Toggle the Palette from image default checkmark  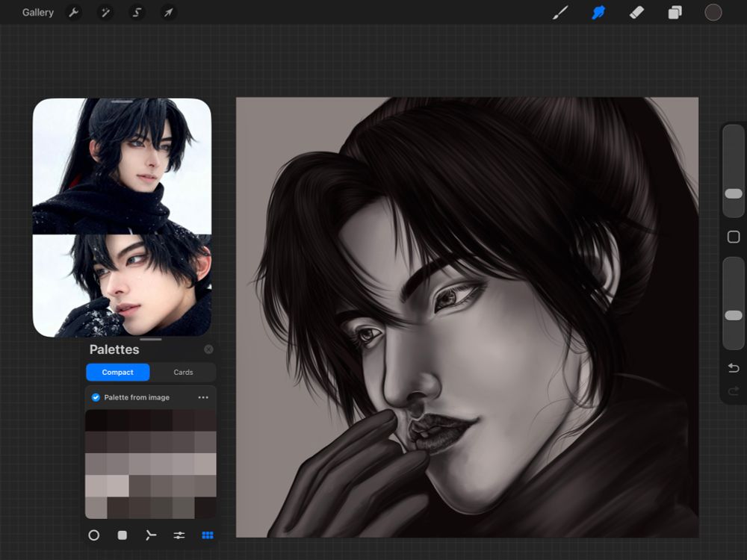pos(96,397)
